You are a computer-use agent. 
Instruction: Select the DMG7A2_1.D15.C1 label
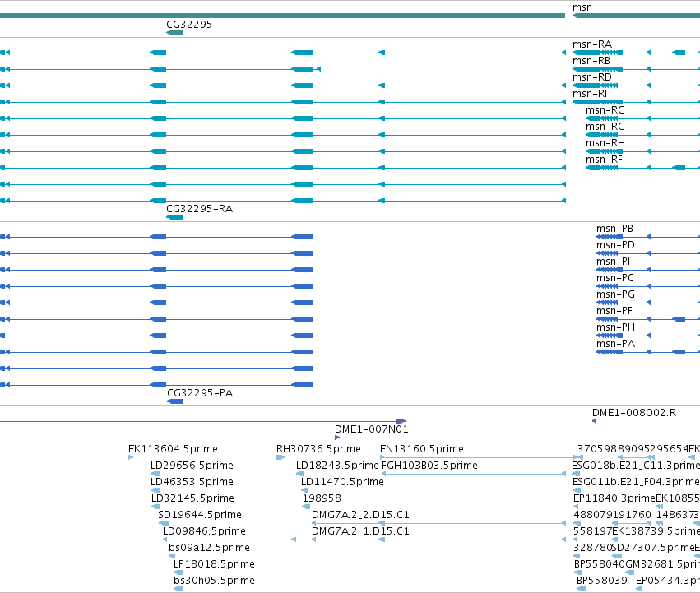pyautogui.click(x=360, y=531)
